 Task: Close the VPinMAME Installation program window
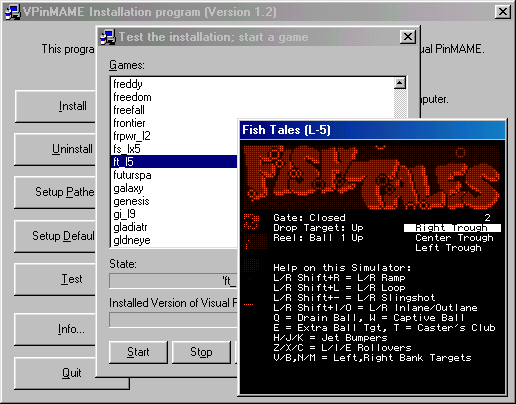503,12
